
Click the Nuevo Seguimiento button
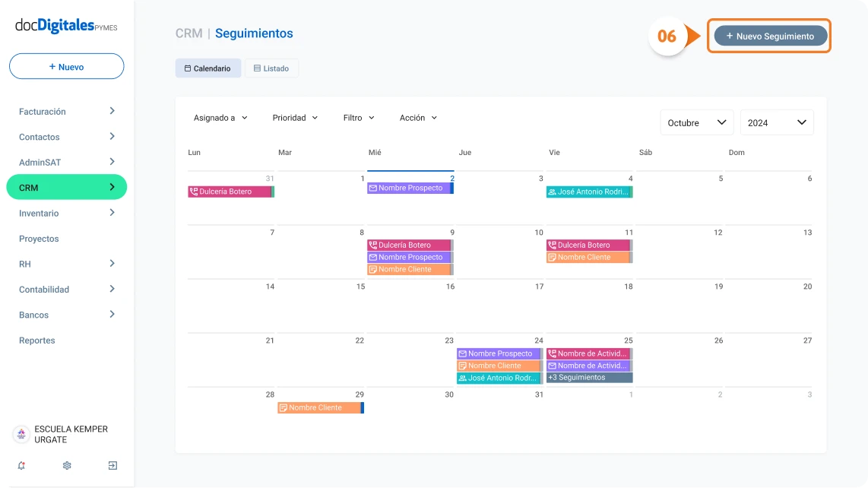(771, 36)
